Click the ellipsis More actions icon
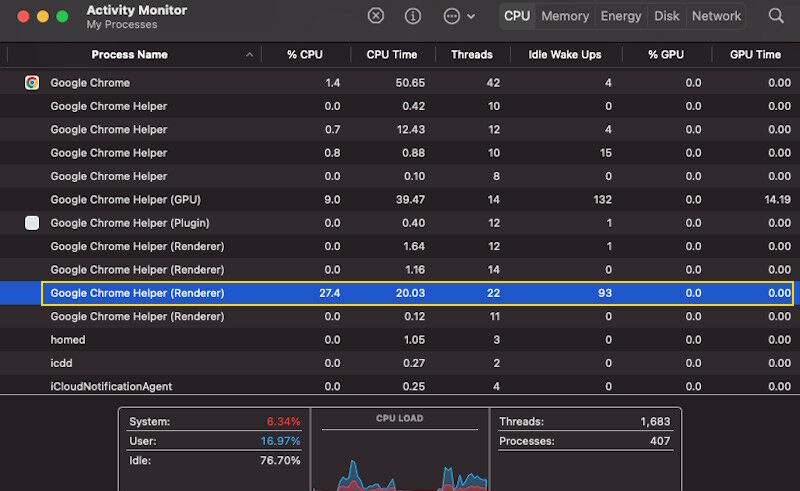The image size is (800, 491). 452,16
